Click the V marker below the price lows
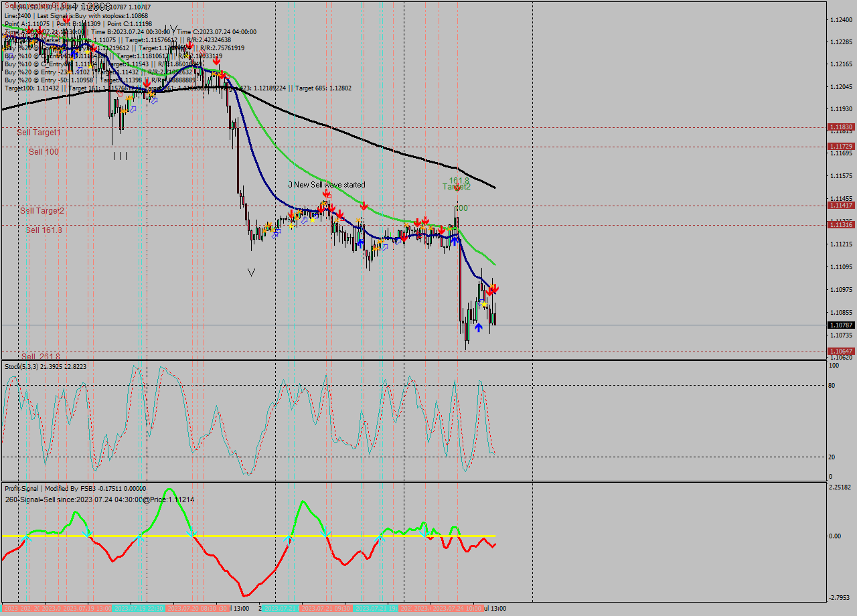Viewport: 857px width, 616px height. (251, 273)
